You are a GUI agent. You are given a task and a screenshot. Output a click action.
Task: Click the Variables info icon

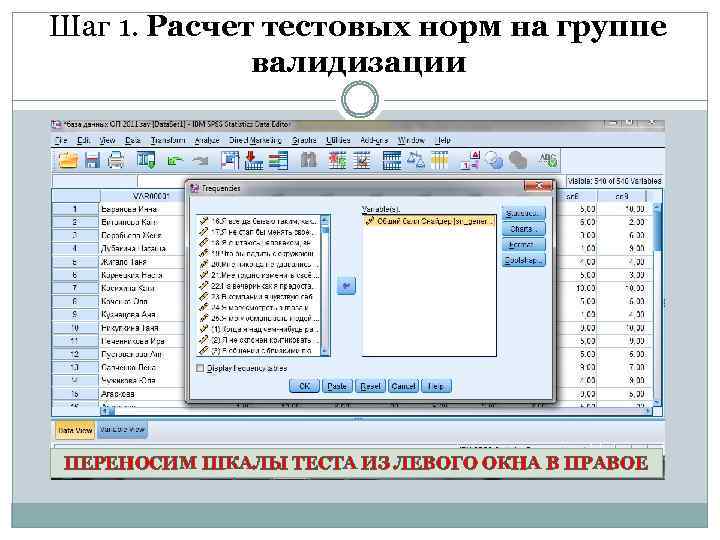pyautogui.click(x=278, y=161)
